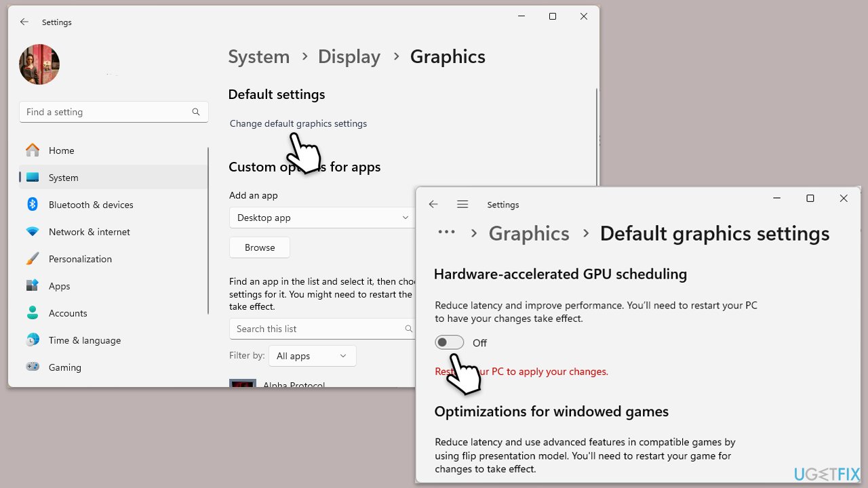Click Change default graphics settings link
This screenshot has height=488, width=868.
tap(298, 123)
